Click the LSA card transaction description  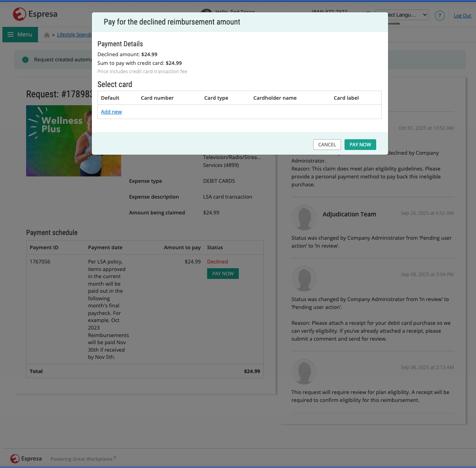[228, 197]
